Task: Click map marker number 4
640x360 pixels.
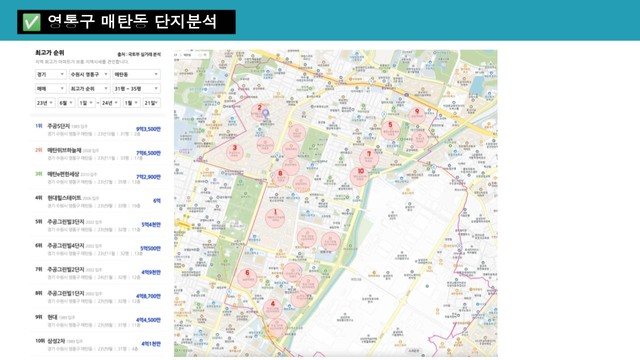Action: coord(273,309)
